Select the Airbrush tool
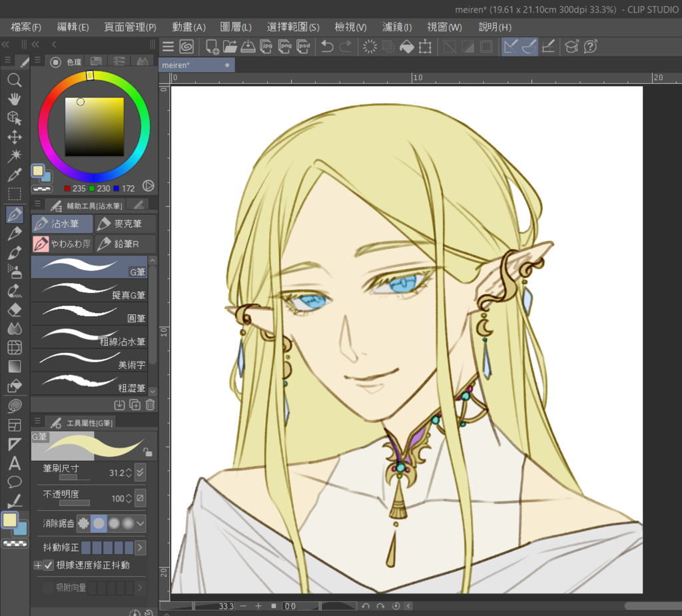This screenshot has width=682, height=616. pos(15,272)
